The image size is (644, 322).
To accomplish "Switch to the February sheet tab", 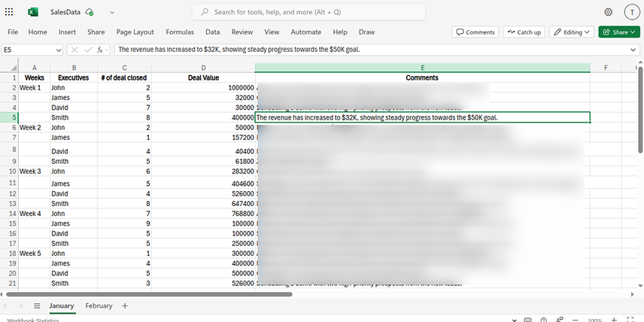I will tap(99, 306).
